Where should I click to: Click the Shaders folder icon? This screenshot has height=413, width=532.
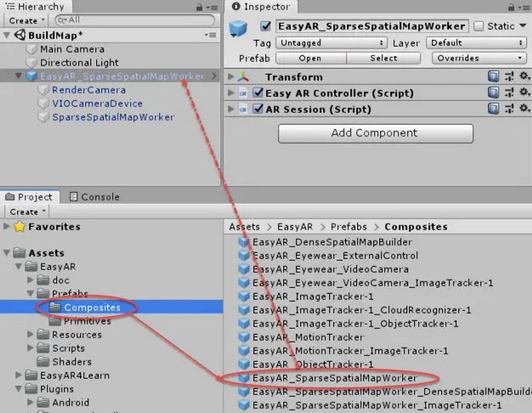[42, 361]
